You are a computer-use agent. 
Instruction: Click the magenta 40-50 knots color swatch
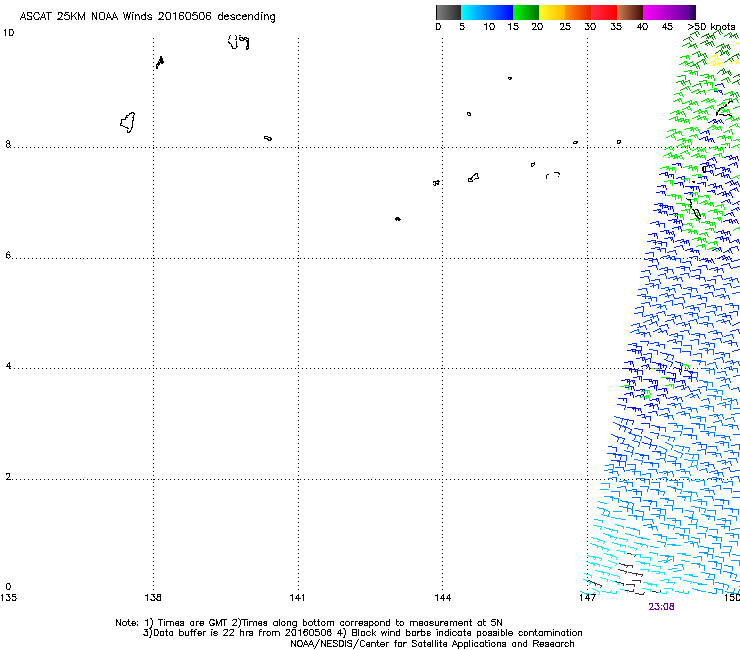coord(669,12)
